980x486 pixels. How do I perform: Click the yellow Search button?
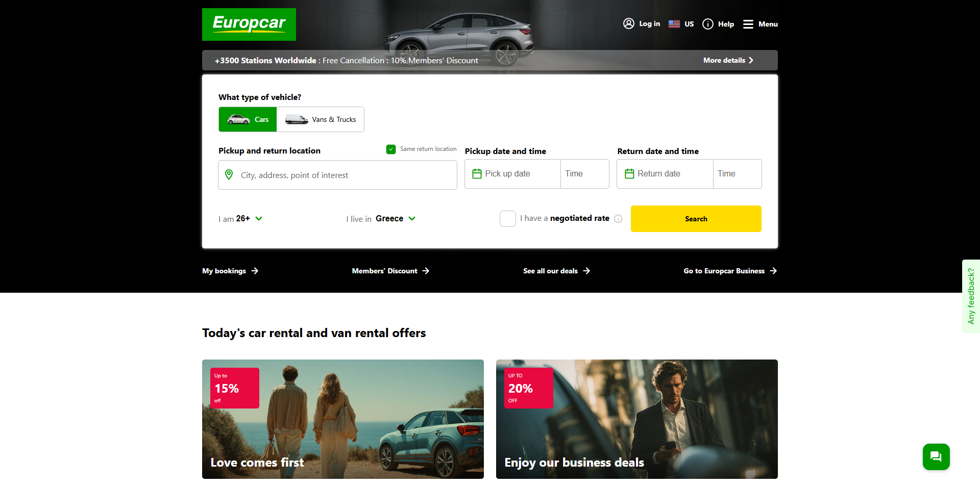[696, 219]
